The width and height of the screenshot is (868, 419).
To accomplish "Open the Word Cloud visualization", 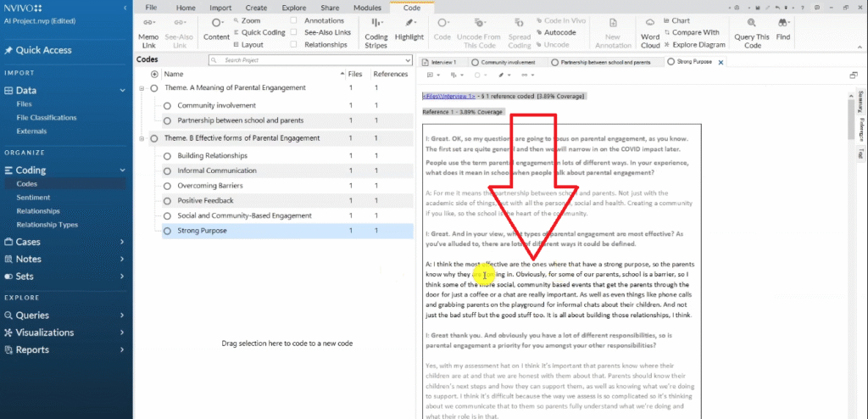I will [650, 27].
